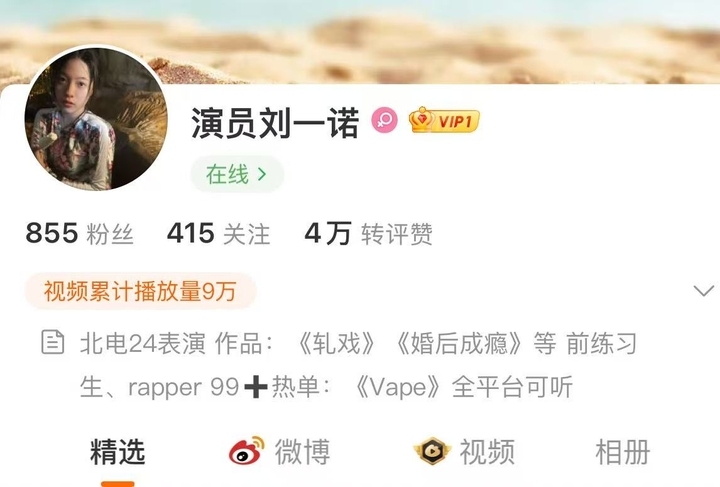The height and width of the screenshot is (487, 720).
Task: Select the 精选 featured tab
Action: click(x=118, y=452)
